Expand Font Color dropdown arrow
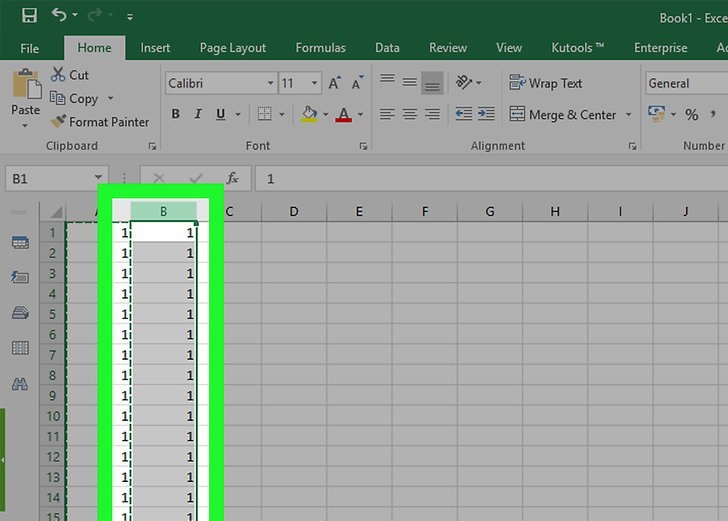Image resolution: width=728 pixels, height=521 pixels. 360,114
